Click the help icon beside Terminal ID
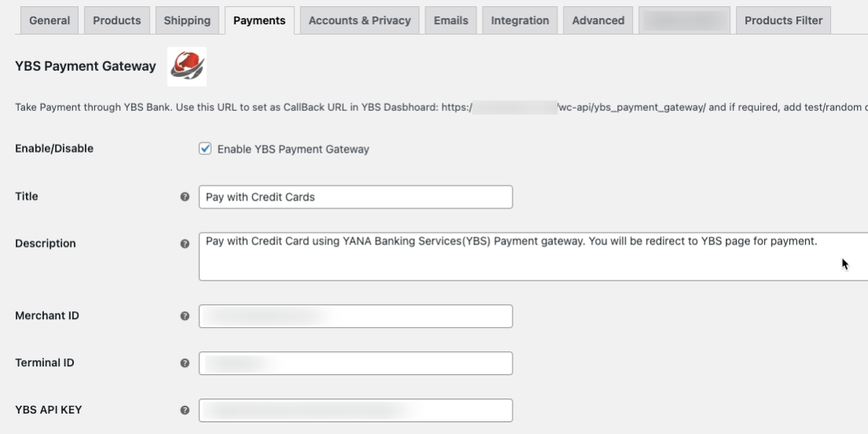Viewport: 868px width, 434px height. click(185, 363)
